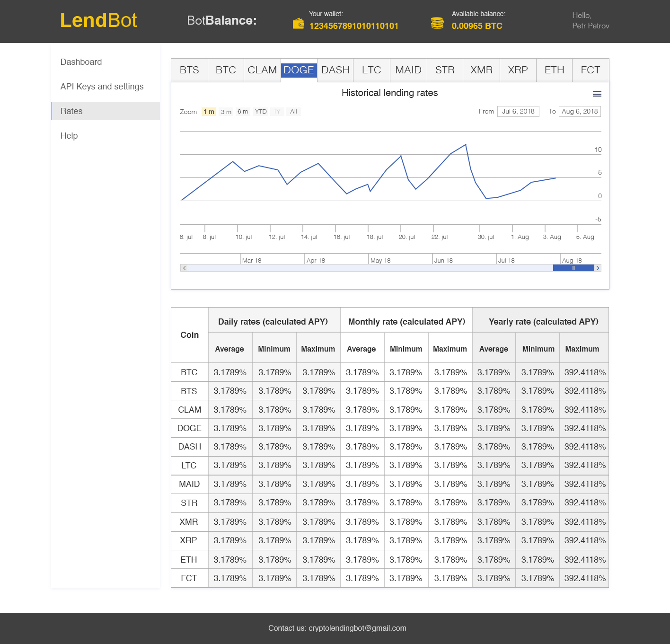The height and width of the screenshot is (644, 670).
Task: Open the Dashboard page
Action: [81, 62]
